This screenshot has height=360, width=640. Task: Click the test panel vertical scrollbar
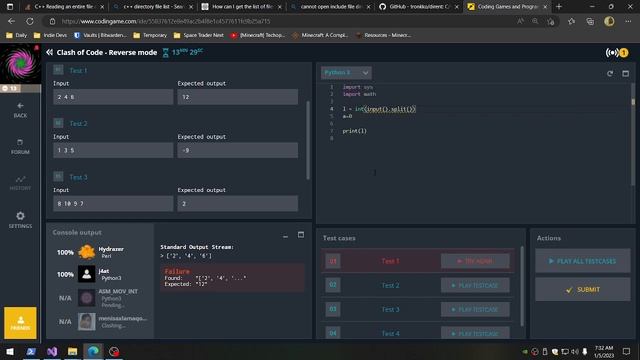pyautogui.click(x=308, y=140)
